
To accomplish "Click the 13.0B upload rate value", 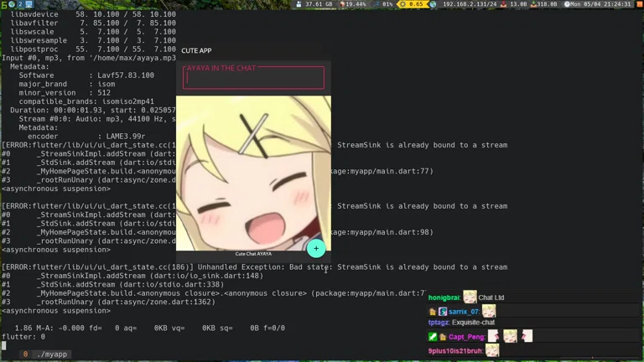I will point(518,4).
